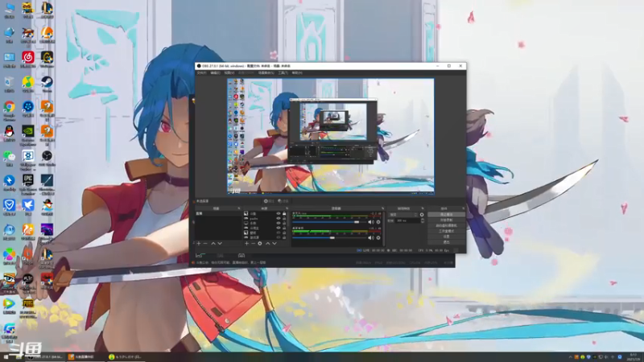Open the QQ penguin desktop icon
644x362 pixels.
9,132
